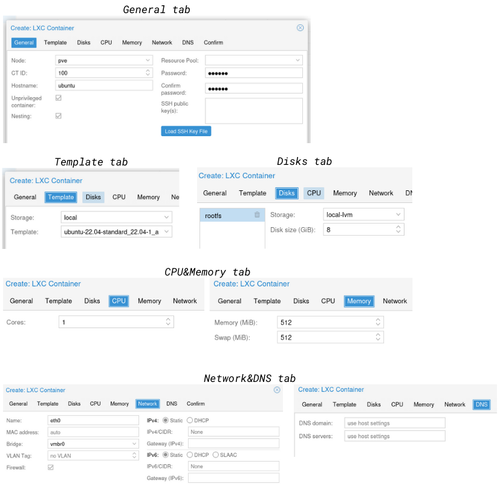Click the MAC address field showing auto
Screen dimensions: 500x490
[x=93, y=432]
